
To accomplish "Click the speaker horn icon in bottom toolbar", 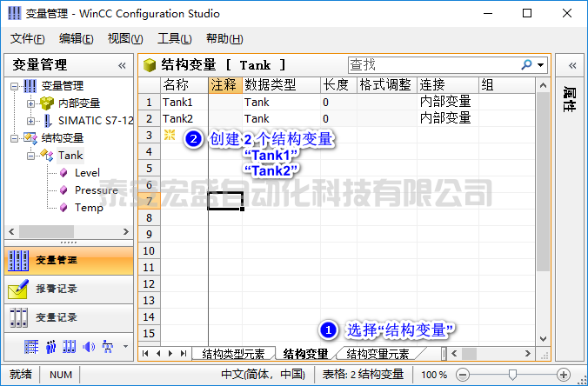I will click(88, 347).
